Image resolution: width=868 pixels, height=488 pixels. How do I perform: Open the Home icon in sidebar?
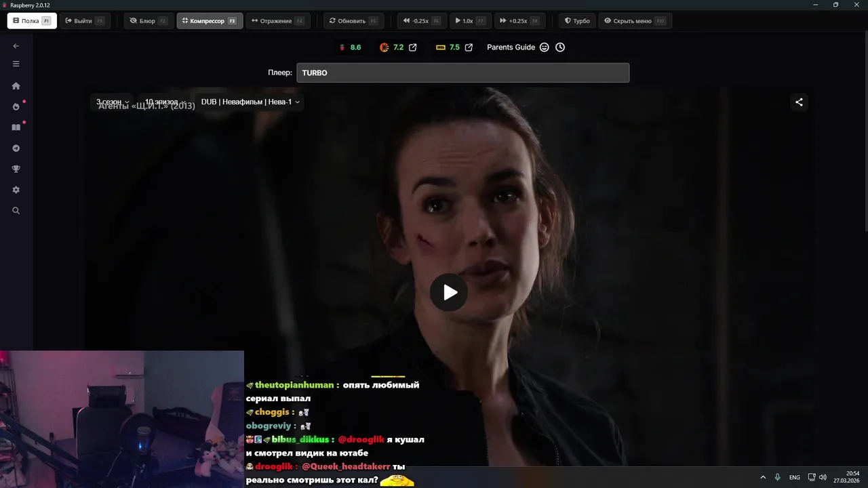(16, 86)
